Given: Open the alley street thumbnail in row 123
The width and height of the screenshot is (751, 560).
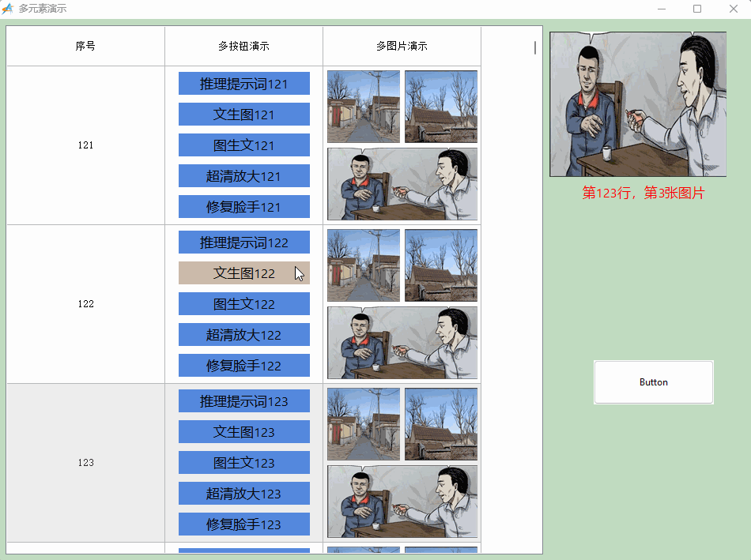Looking at the screenshot, I should tap(364, 424).
